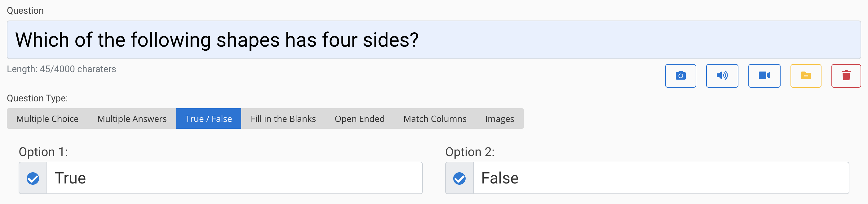Click the yellow folder attachment icon

click(805, 76)
